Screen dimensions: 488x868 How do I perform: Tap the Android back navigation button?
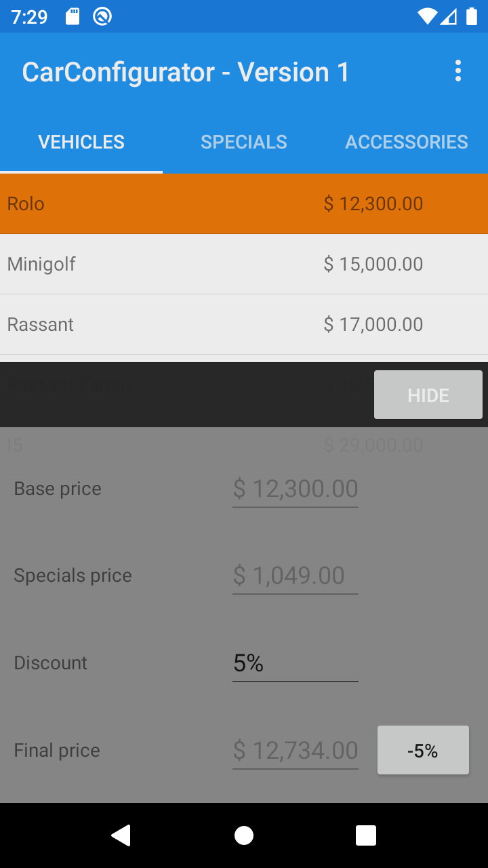point(121,835)
